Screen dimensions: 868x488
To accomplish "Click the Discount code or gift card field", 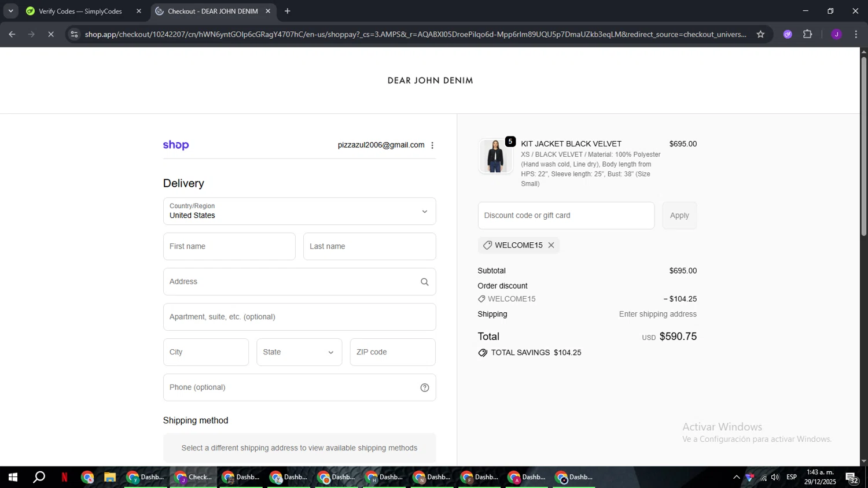I will tap(566, 216).
